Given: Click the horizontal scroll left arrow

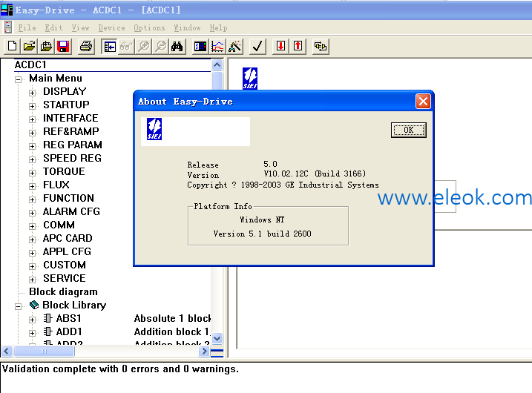Looking at the screenshot, I should [x=7, y=351].
